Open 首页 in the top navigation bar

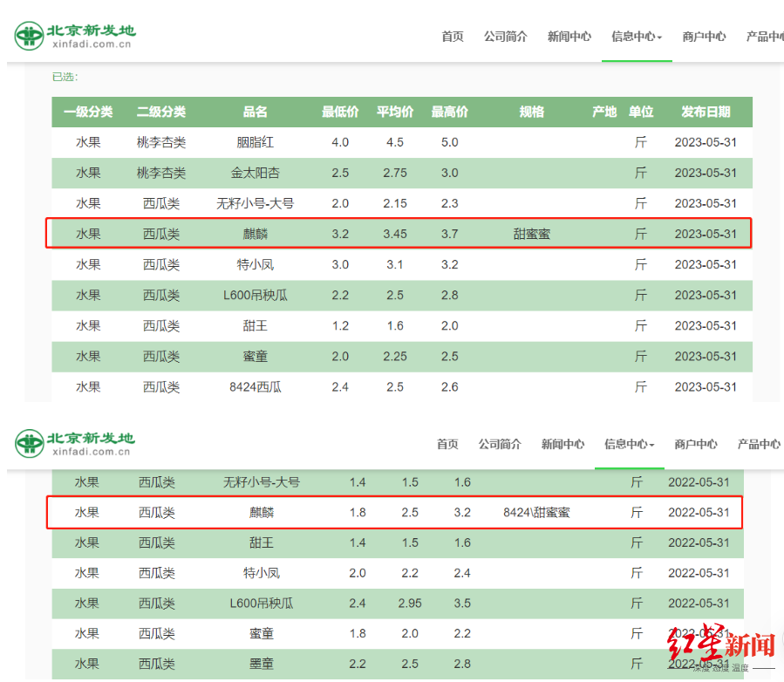(453, 37)
